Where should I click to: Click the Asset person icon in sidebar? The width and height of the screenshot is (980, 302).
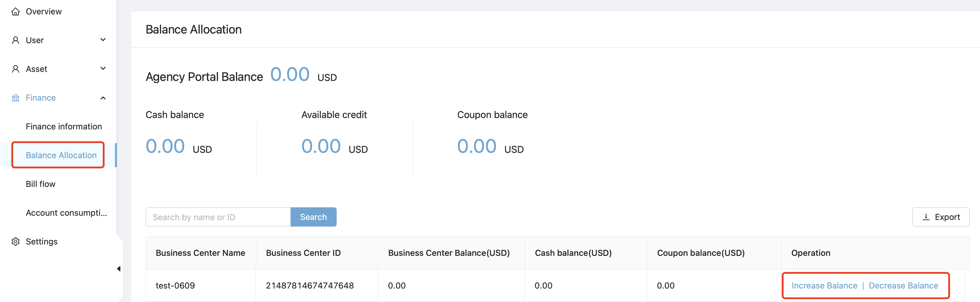coord(16,69)
